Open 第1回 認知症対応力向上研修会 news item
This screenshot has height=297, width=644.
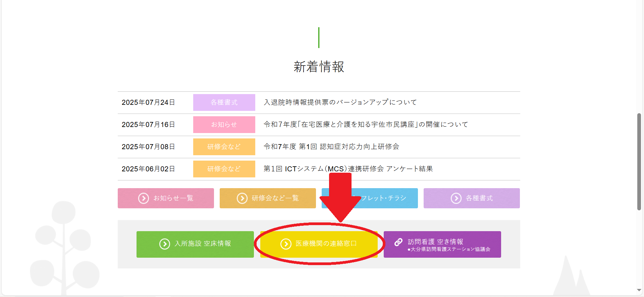(x=331, y=147)
